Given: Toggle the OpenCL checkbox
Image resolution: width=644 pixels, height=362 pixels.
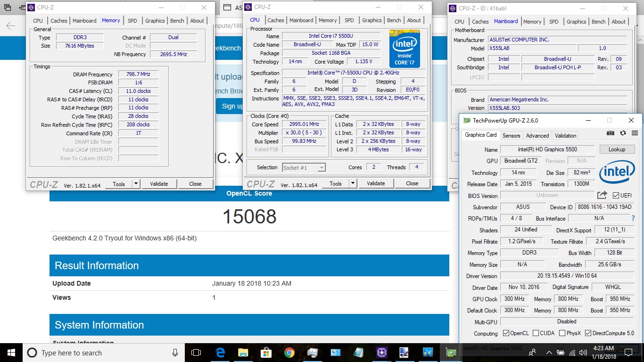Looking at the screenshot, I should coord(506,333).
